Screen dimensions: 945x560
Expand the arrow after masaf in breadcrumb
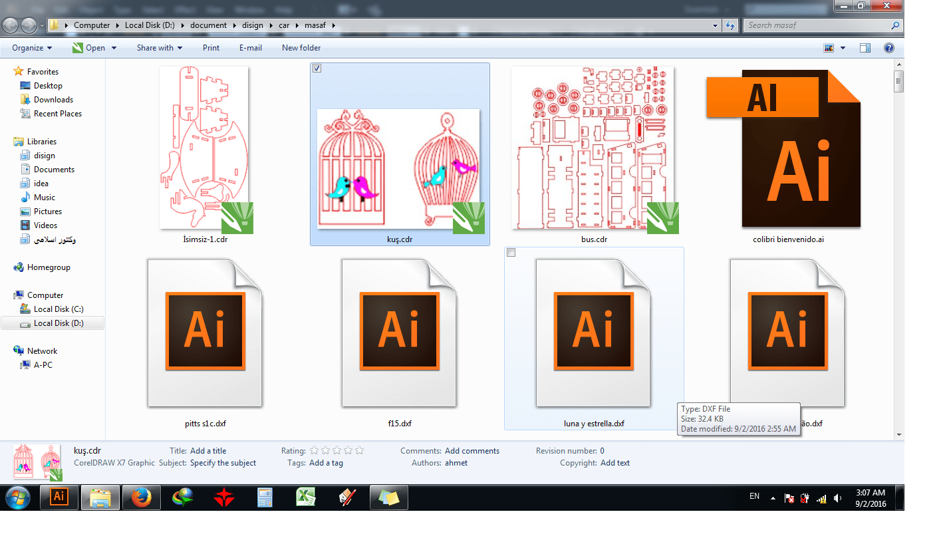tap(333, 25)
